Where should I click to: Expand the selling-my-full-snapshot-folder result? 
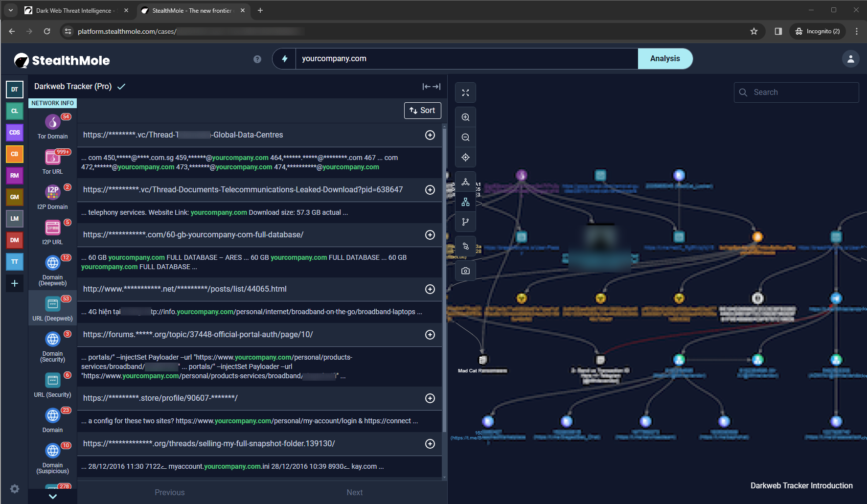point(430,444)
